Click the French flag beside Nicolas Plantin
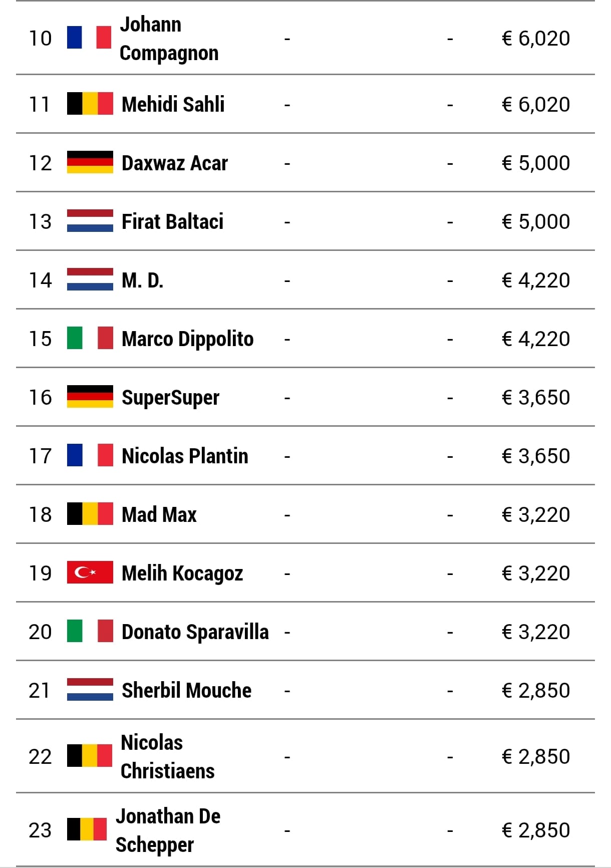This screenshot has width=611, height=868. tap(90, 455)
